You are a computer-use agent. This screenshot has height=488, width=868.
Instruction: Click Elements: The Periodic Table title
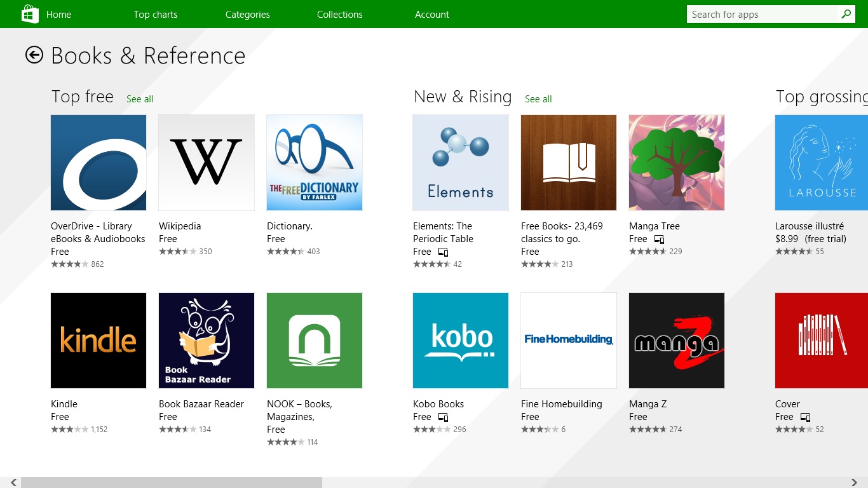[x=443, y=233]
